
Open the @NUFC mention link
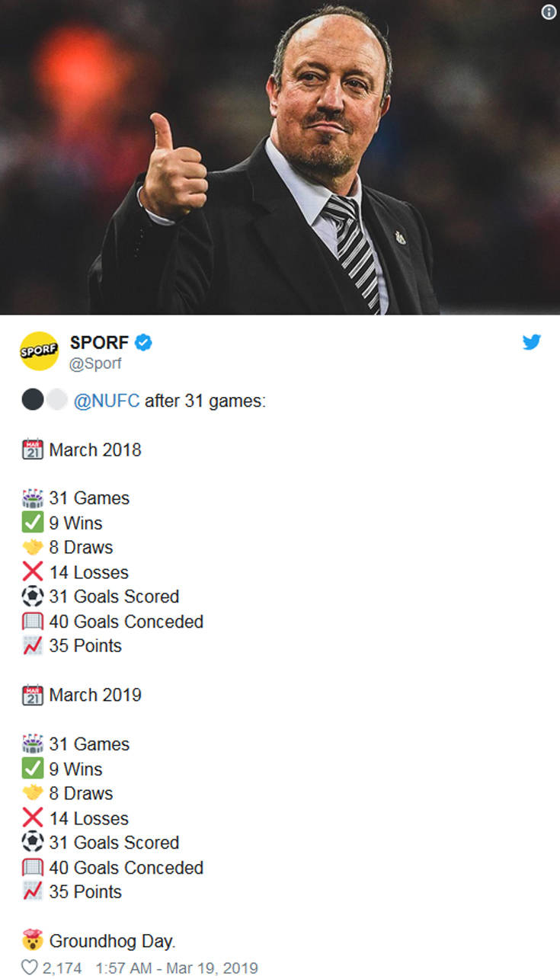click(x=107, y=401)
